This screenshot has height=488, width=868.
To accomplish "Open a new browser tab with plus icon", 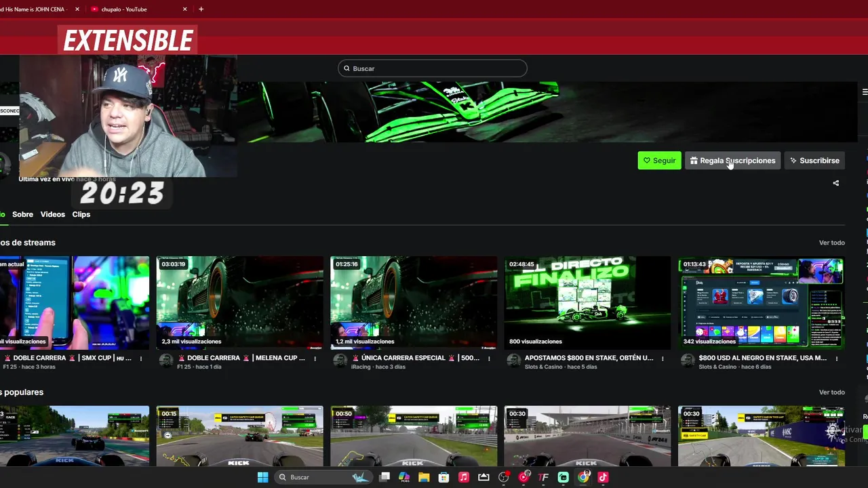I will click(201, 9).
